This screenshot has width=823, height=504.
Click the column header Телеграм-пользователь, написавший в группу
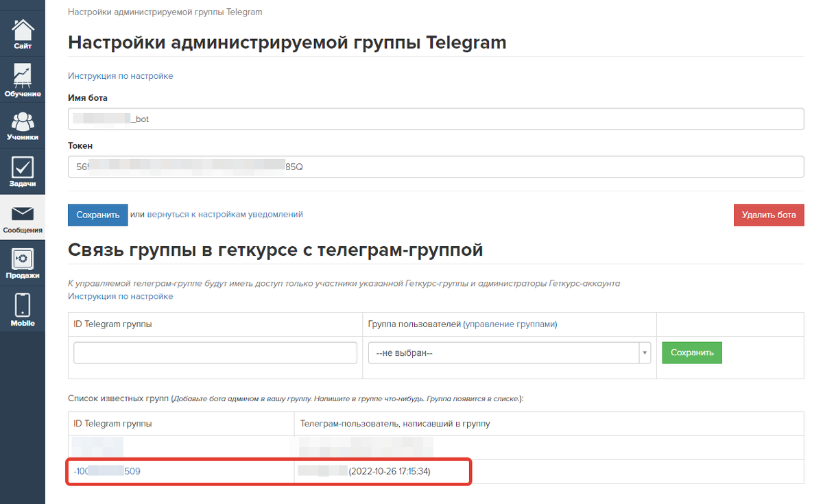[395, 424]
